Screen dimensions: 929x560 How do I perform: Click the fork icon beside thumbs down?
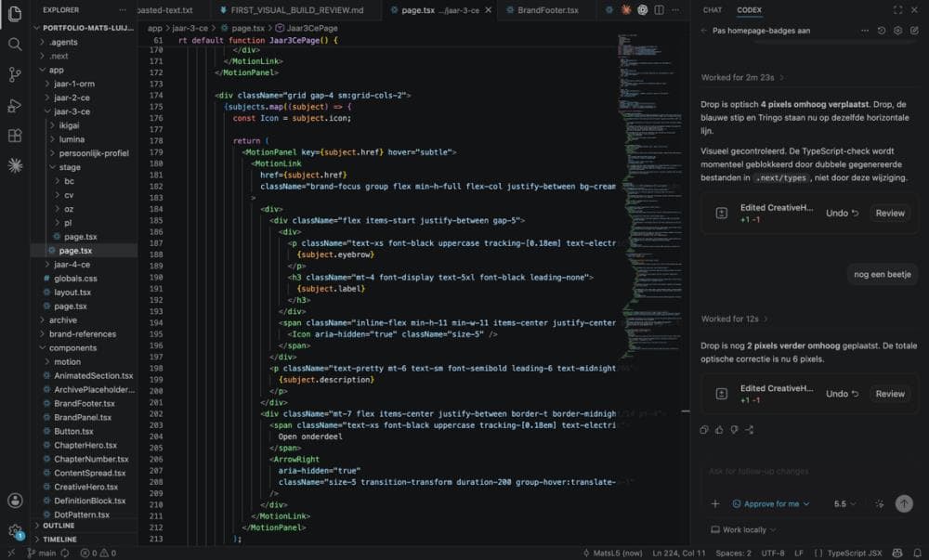[x=750, y=430]
